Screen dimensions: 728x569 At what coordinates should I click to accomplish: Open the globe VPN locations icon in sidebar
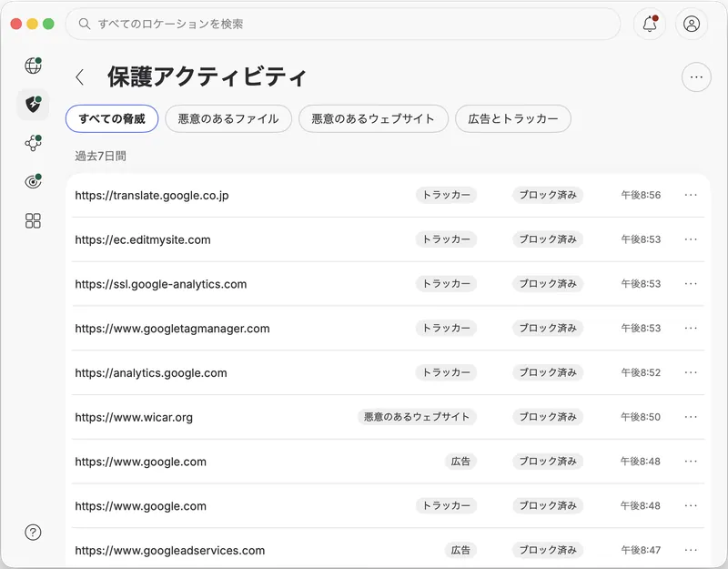coord(33,66)
